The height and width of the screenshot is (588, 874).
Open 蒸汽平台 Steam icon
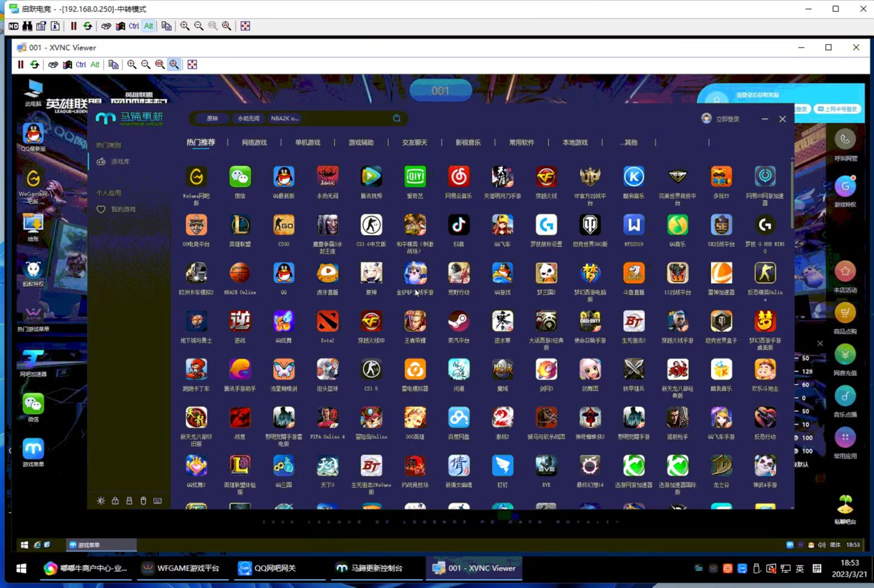click(x=459, y=322)
